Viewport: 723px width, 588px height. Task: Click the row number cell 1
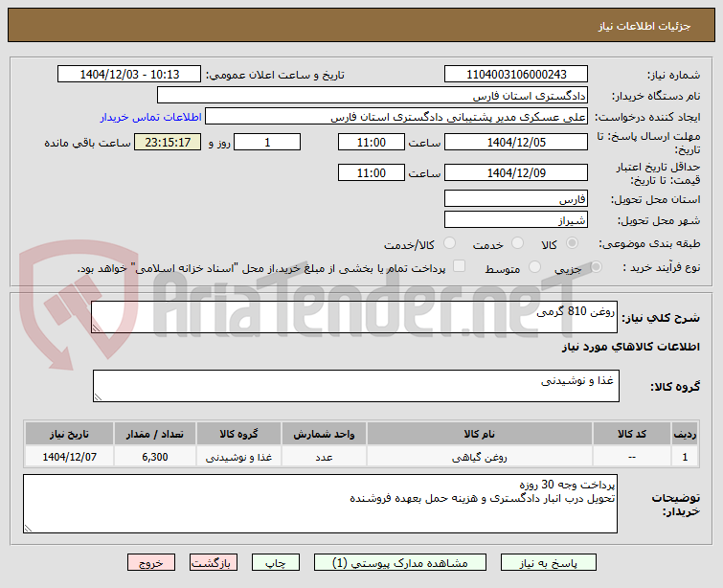[x=685, y=457]
